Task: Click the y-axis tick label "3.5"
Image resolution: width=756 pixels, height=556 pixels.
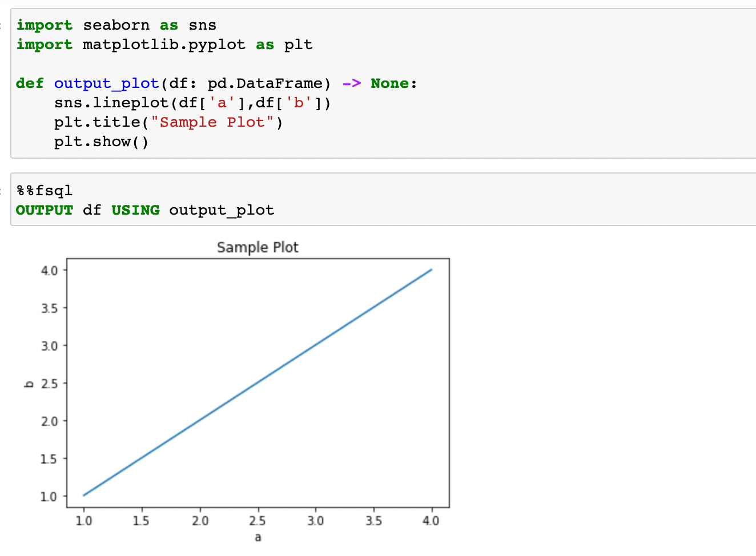Action: 49,308
